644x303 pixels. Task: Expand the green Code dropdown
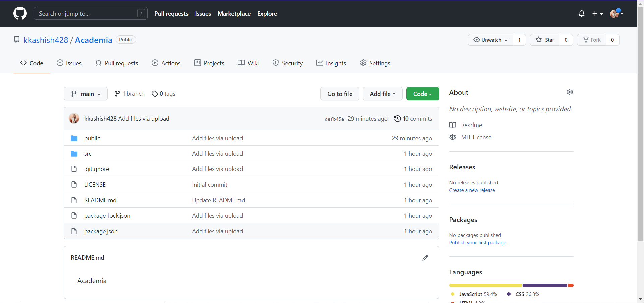pyautogui.click(x=423, y=94)
